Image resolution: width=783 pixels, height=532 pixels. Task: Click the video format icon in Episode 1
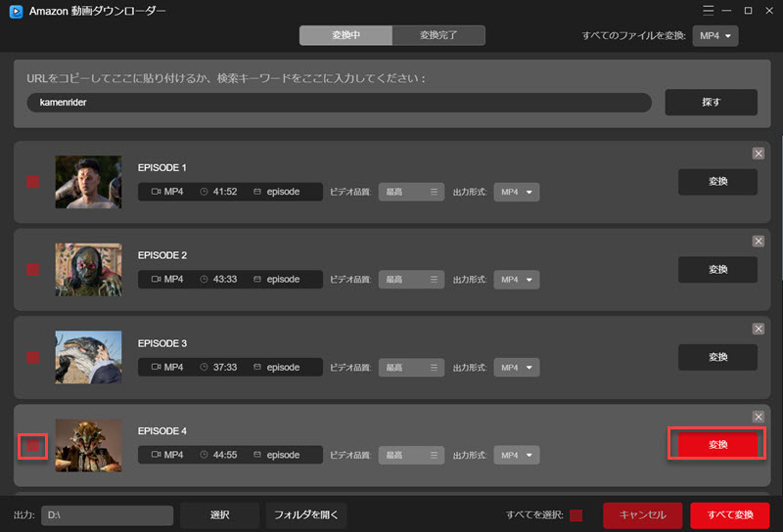tap(156, 192)
